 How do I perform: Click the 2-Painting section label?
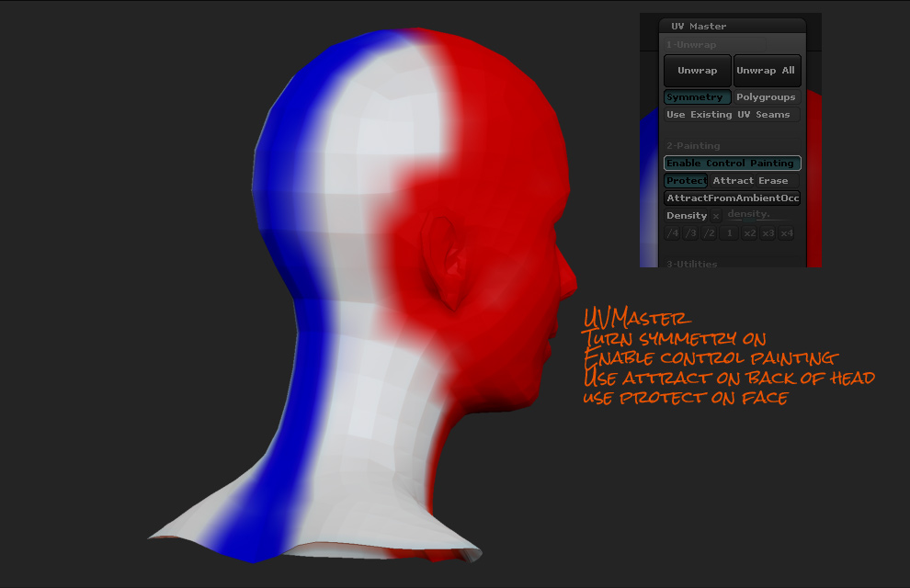tap(693, 145)
